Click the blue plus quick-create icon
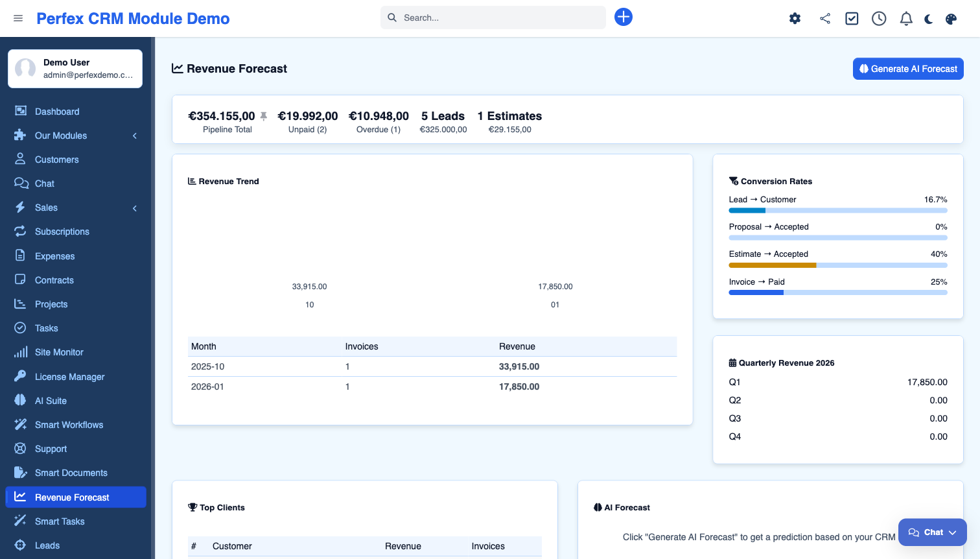 click(623, 17)
